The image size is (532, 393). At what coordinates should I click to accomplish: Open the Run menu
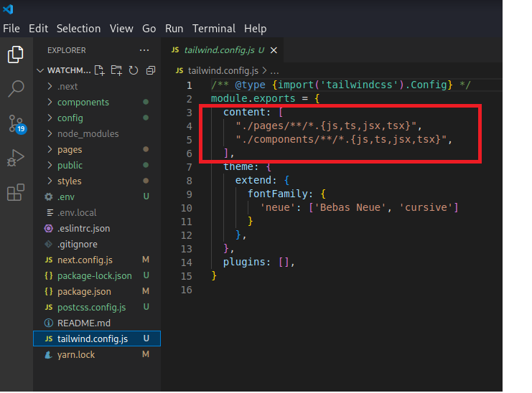point(174,29)
